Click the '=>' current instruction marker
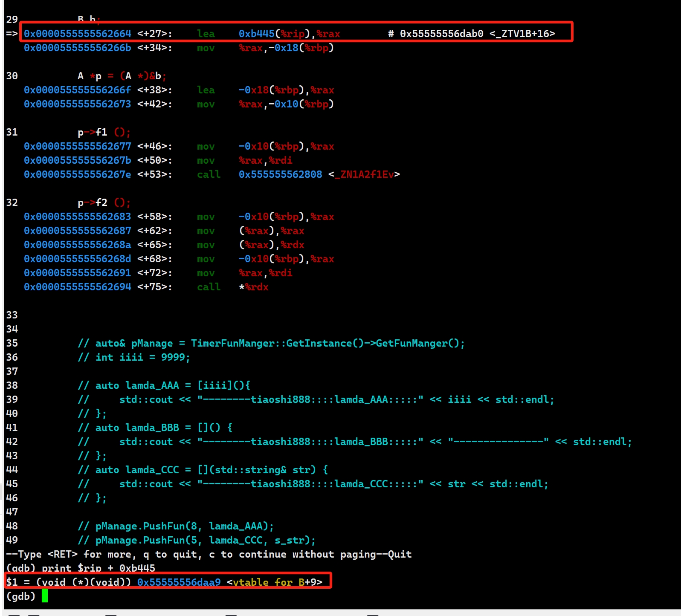The width and height of the screenshot is (681, 616). tap(12, 34)
